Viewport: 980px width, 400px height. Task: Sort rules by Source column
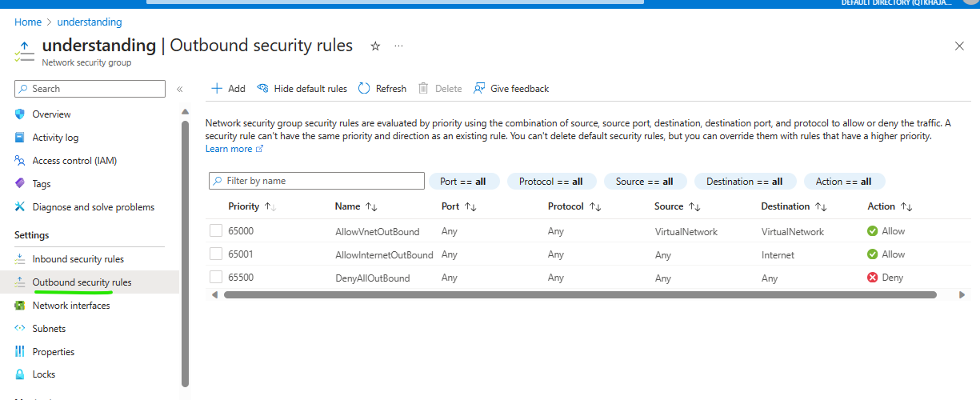pos(677,206)
